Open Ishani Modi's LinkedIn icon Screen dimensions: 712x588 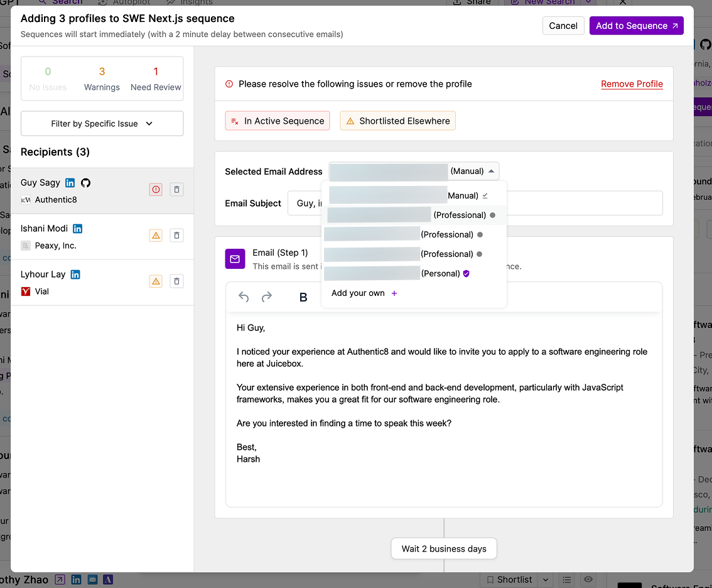coord(78,229)
